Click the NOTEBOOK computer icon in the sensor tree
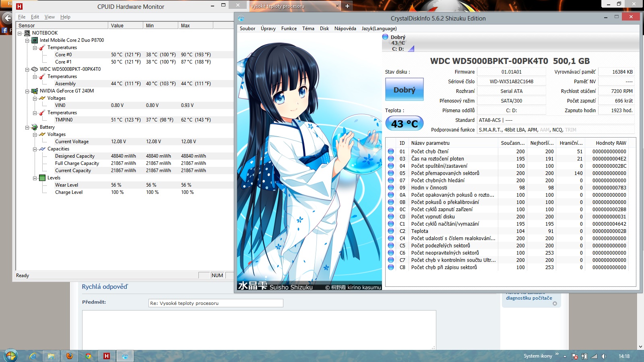 click(27, 33)
